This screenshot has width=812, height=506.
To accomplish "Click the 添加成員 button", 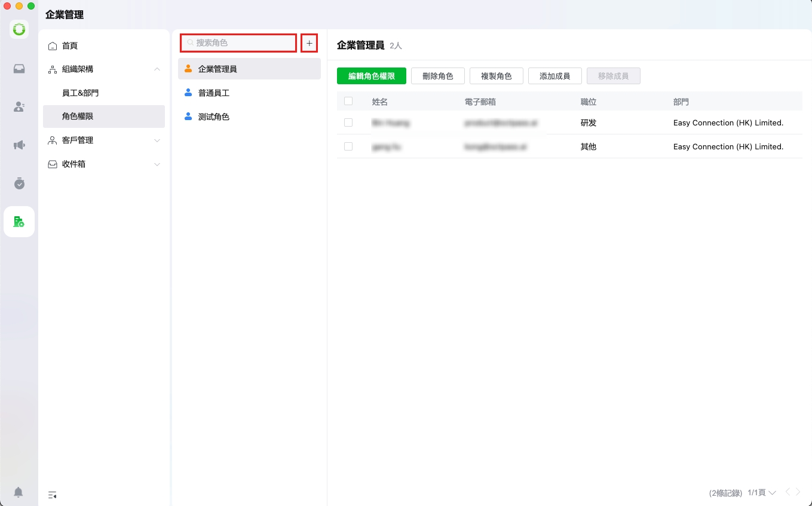I will pyautogui.click(x=554, y=76).
